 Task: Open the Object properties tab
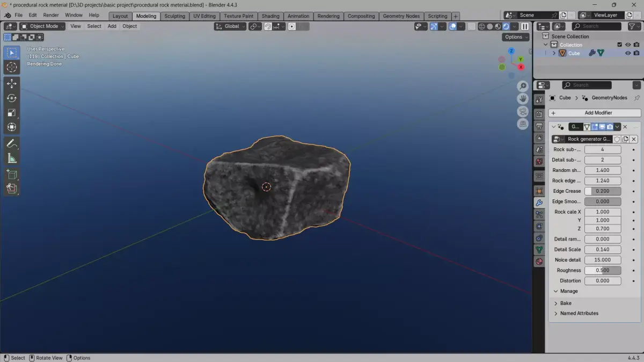539,191
